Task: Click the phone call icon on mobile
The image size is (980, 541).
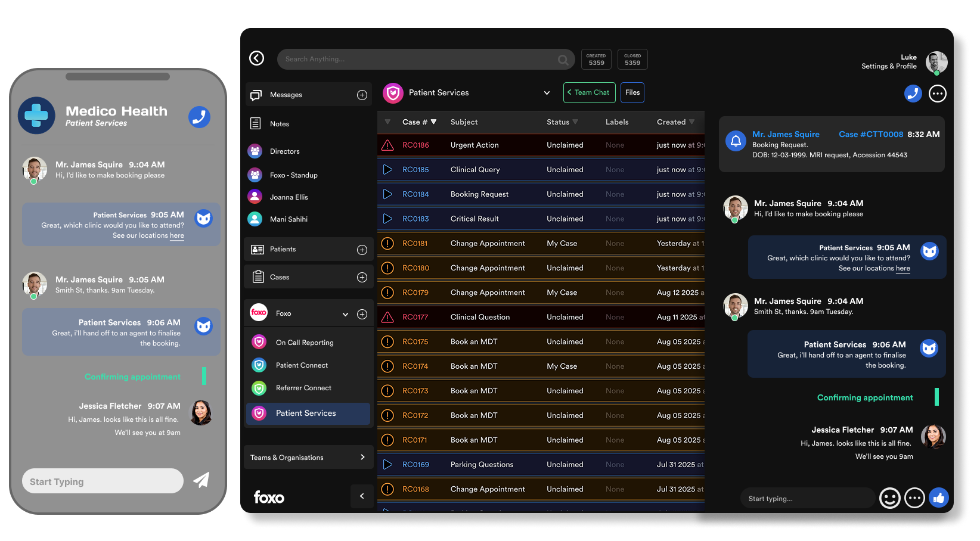Action: (x=199, y=117)
